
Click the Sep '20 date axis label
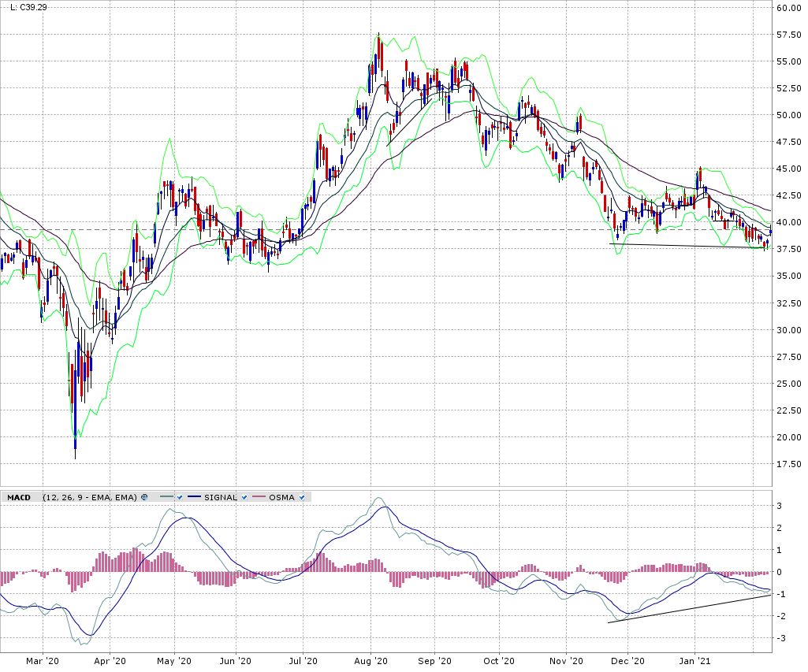click(x=434, y=661)
